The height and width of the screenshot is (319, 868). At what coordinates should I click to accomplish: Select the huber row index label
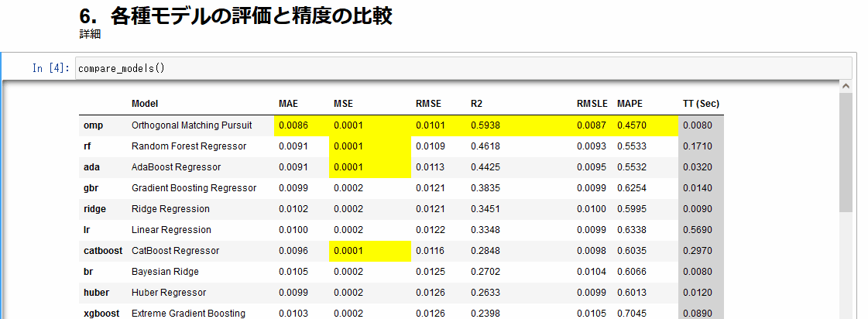coord(96,293)
